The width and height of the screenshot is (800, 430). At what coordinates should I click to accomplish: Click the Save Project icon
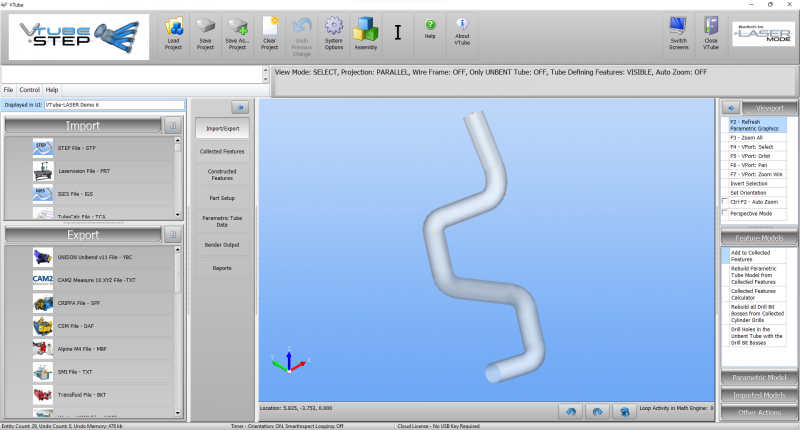coord(205,35)
